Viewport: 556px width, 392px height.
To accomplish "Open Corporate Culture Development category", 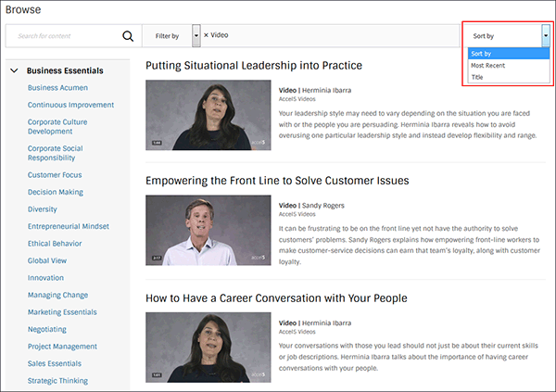I will click(57, 127).
